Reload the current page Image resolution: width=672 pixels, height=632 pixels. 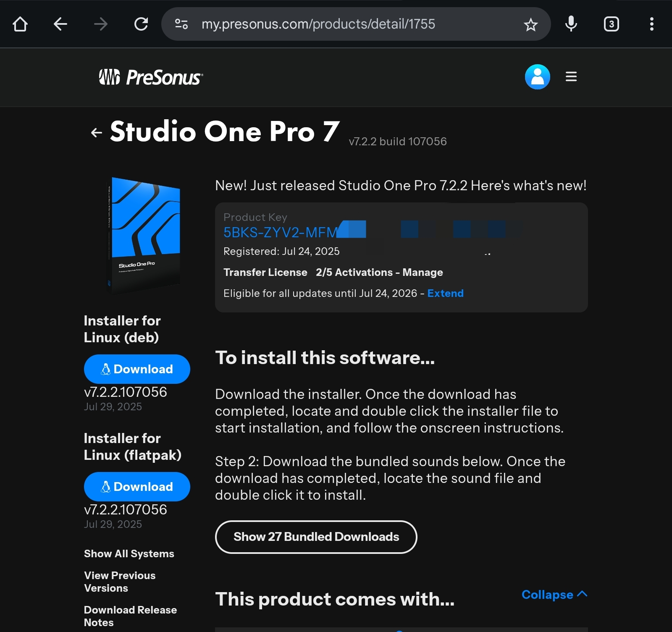(x=141, y=24)
